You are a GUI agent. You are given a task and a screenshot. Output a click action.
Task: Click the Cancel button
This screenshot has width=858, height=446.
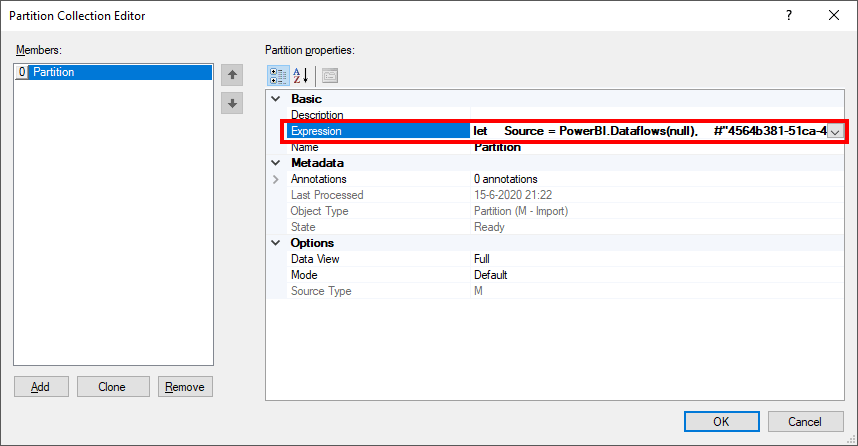804,422
